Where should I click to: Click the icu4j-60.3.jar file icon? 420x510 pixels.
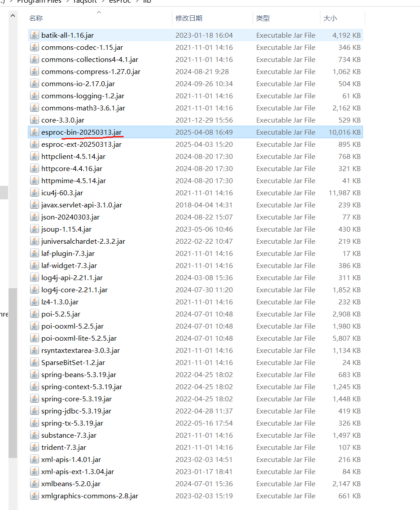(x=35, y=193)
